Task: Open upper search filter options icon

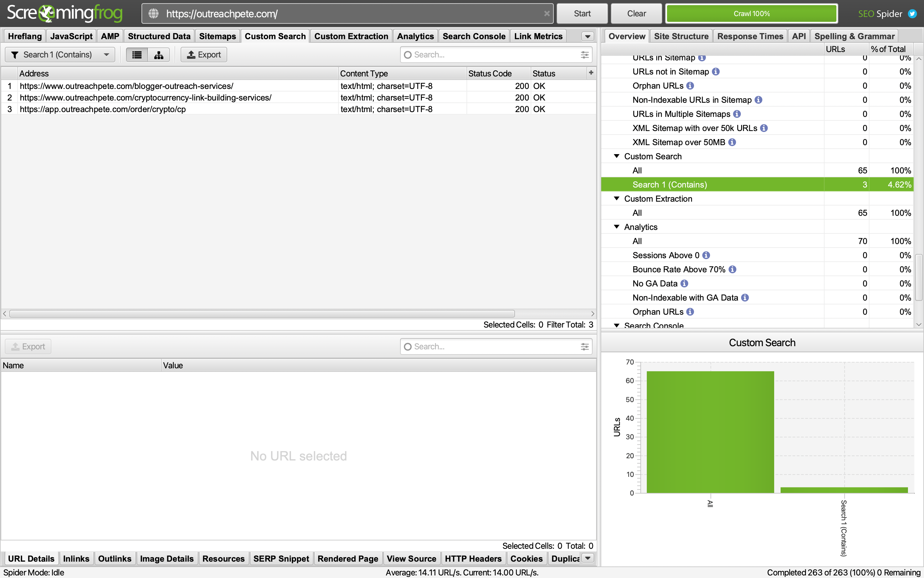Action: point(585,55)
